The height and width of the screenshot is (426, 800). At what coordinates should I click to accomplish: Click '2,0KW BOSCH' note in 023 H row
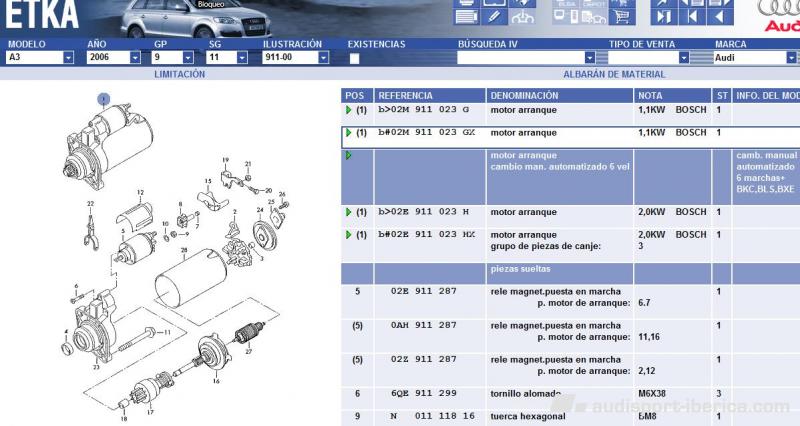tap(672, 212)
